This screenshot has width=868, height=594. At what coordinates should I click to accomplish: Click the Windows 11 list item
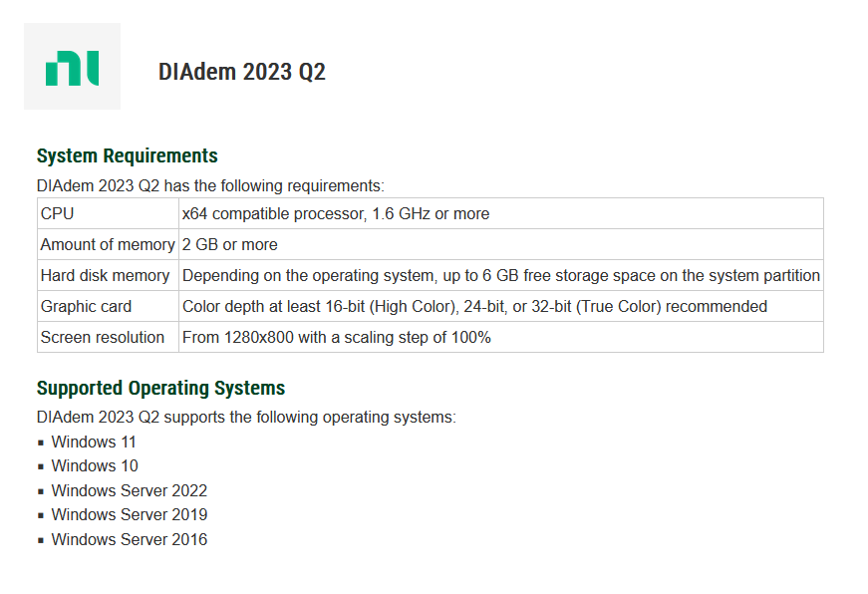(94, 442)
